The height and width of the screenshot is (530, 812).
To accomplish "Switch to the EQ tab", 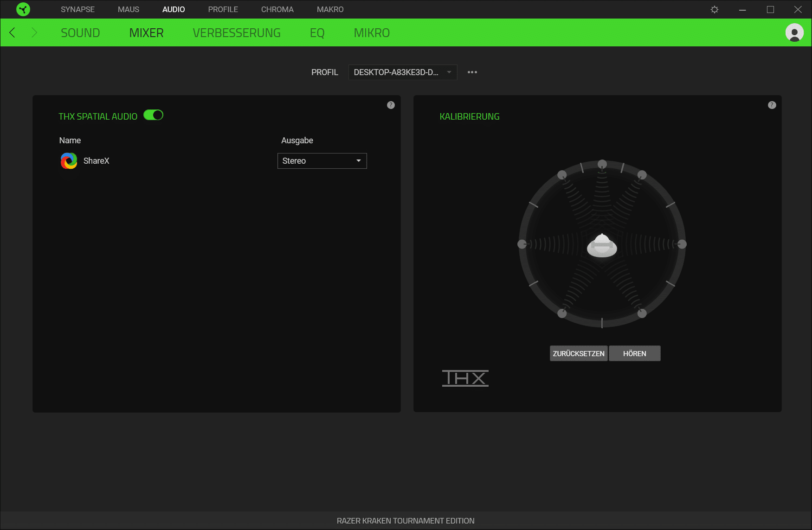I will pos(317,33).
